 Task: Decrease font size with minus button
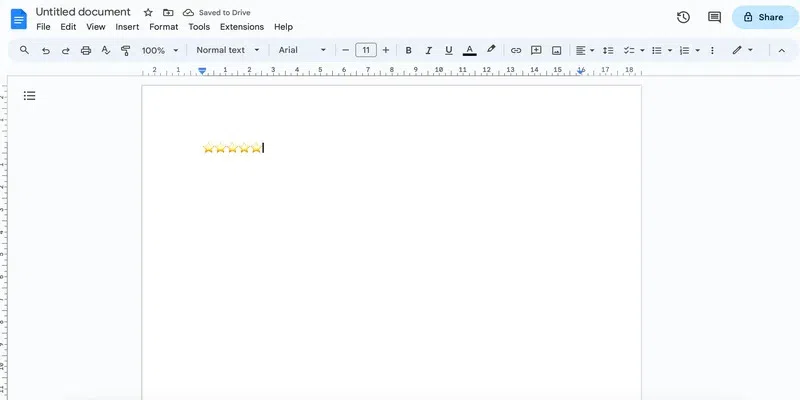(345, 50)
